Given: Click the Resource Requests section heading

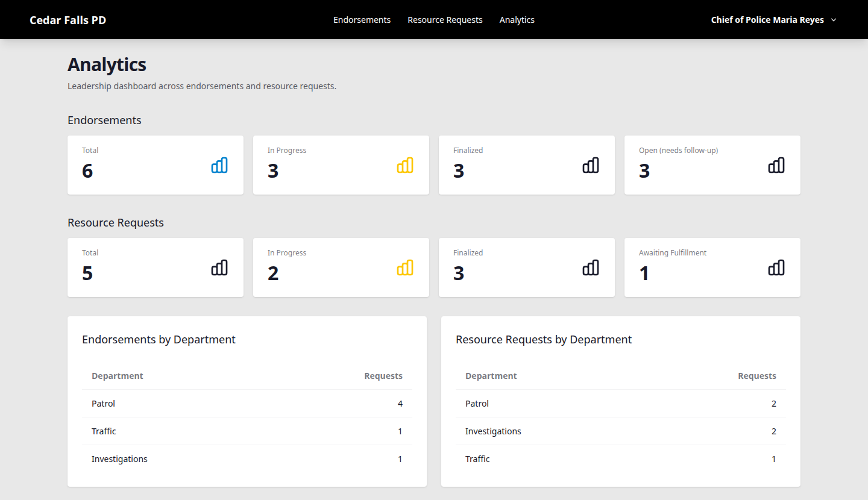Looking at the screenshot, I should click(116, 223).
